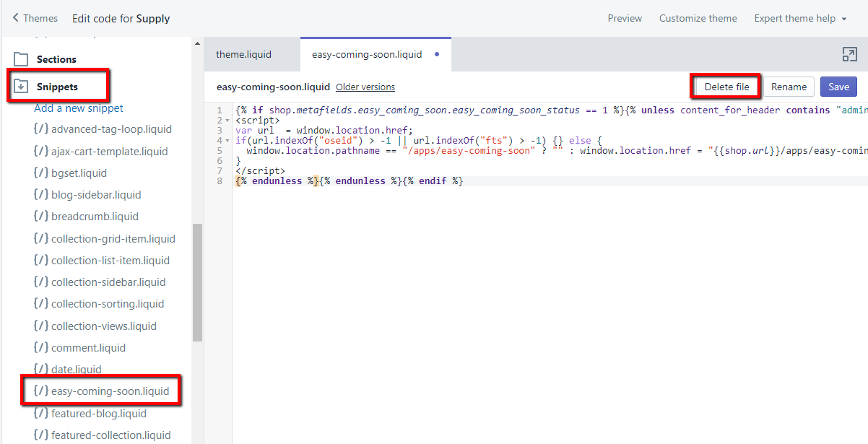Click the file icon beside featured-collection.liquid
The height and width of the screenshot is (444, 868).
pos(40,435)
